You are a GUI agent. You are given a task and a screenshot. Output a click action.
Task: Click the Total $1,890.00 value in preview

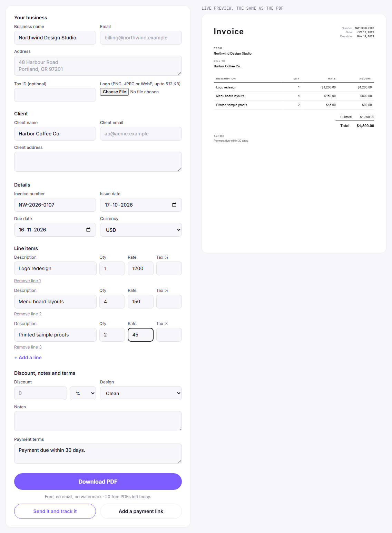[x=365, y=126]
